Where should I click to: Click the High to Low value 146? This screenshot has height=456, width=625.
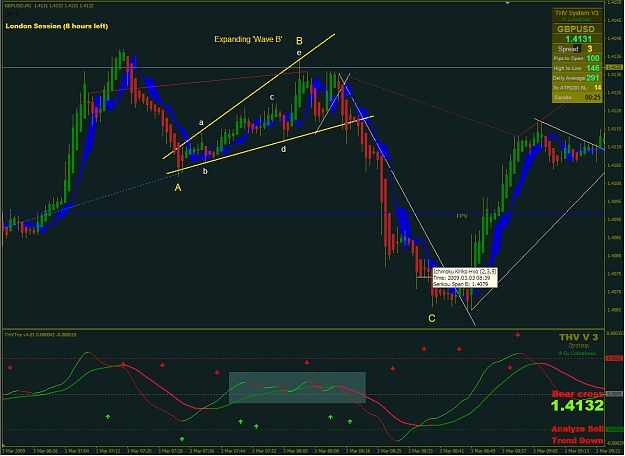pos(593,68)
